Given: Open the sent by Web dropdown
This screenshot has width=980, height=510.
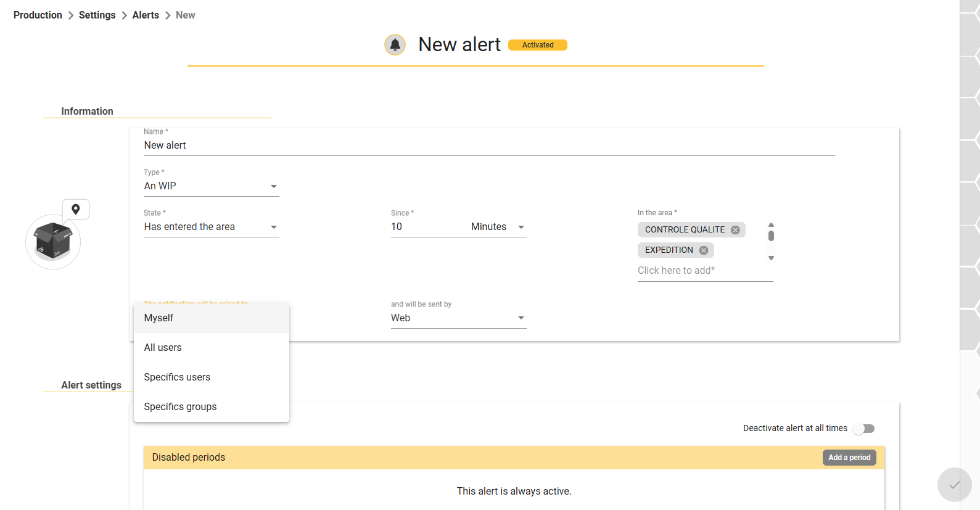Looking at the screenshot, I should [x=458, y=318].
